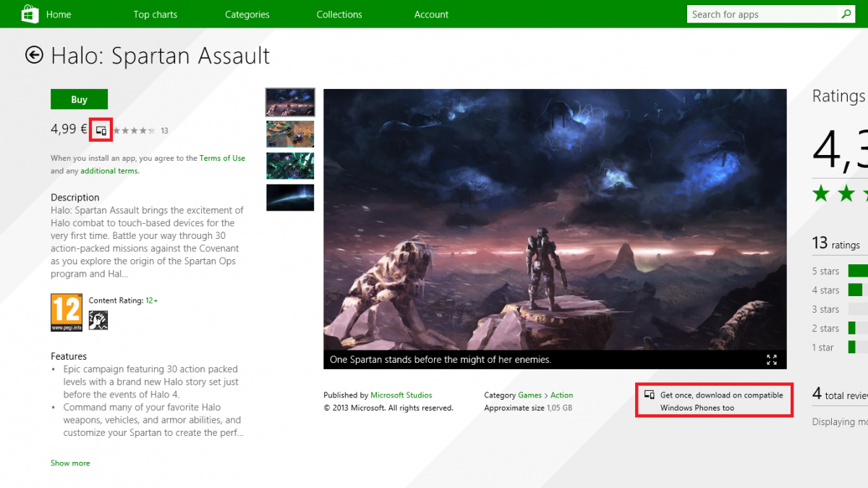Click the 3 stars rating row
Screen dimensions: 868x488
click(x=839, y=309)
